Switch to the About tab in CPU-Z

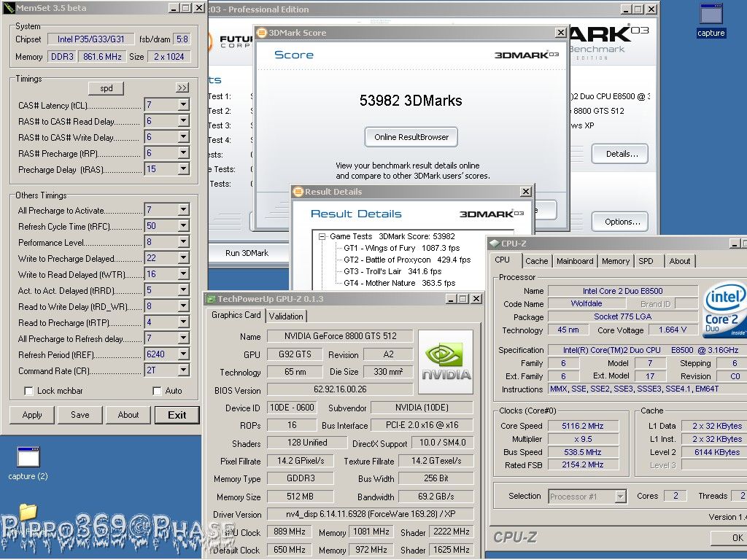tap(679, 261)
